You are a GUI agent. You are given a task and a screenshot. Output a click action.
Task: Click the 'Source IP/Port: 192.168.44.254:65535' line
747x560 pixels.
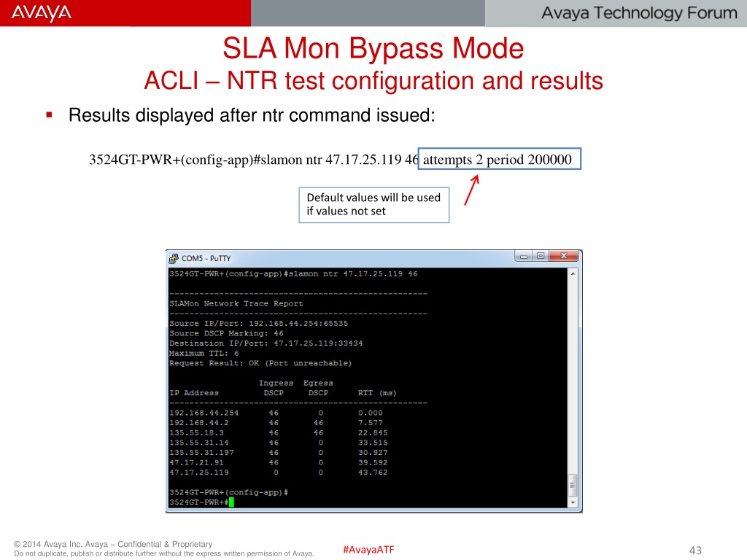(258, 323)
